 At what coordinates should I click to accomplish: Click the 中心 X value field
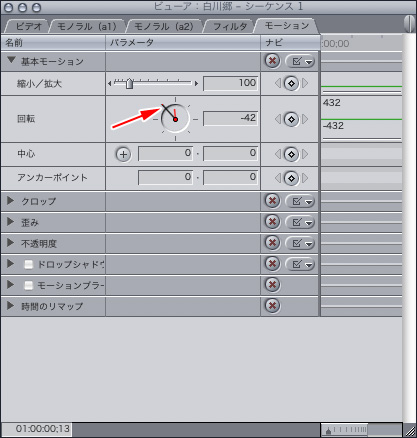tap(166, 154)
